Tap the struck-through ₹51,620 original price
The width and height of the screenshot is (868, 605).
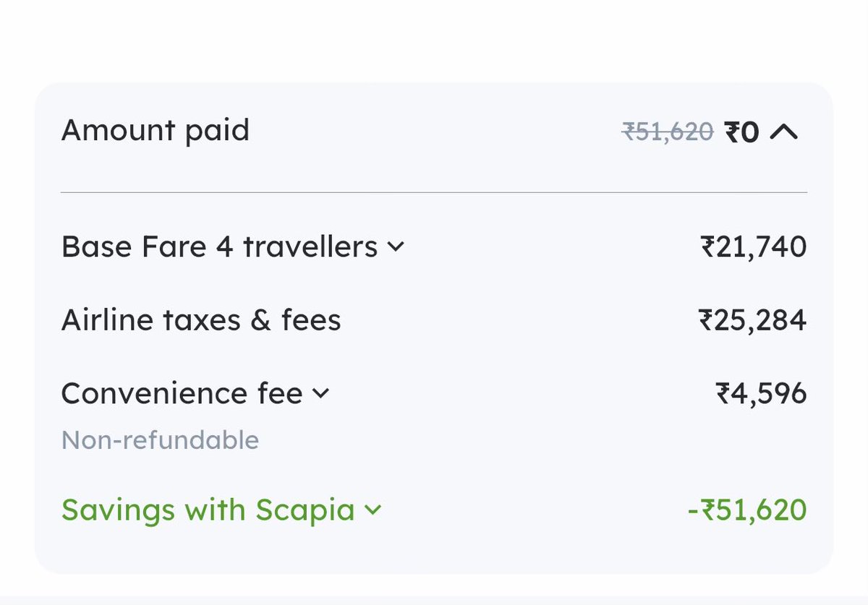(x=668, y=132)
